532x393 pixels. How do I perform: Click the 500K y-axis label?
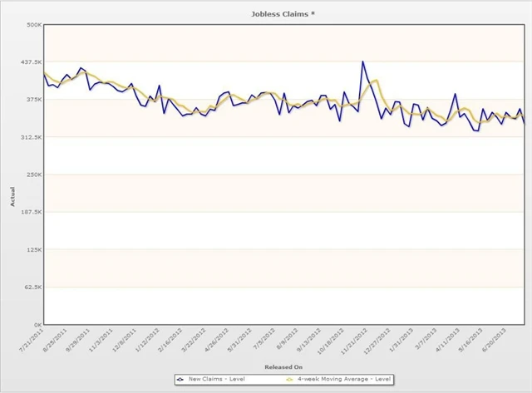(32, 25)
